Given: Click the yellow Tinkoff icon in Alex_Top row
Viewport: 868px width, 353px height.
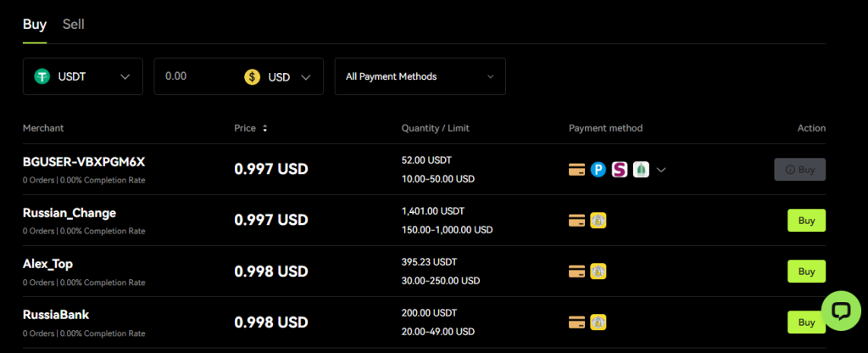Looking at the screenshot, I should coord(598,272).
